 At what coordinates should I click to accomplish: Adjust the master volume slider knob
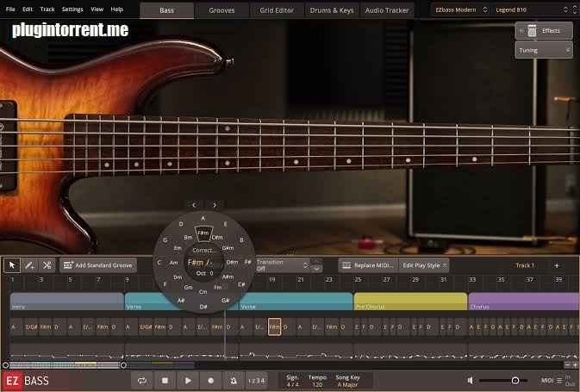(x=515, y=380)
